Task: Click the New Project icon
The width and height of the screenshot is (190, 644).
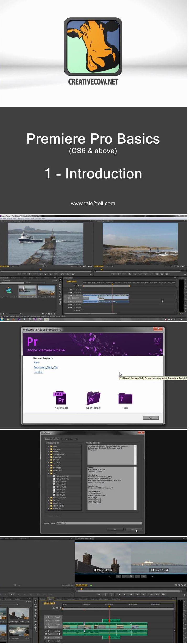Action: pos(61,399)
